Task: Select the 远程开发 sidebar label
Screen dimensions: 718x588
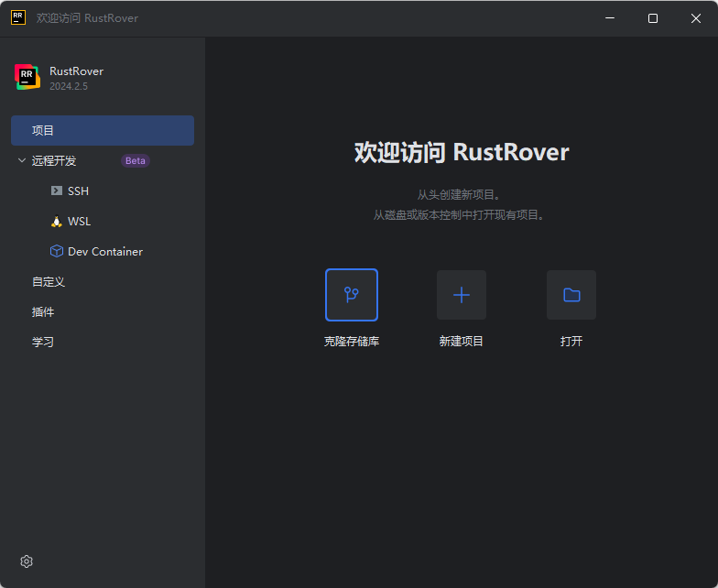Action: [x=55, y=161]
